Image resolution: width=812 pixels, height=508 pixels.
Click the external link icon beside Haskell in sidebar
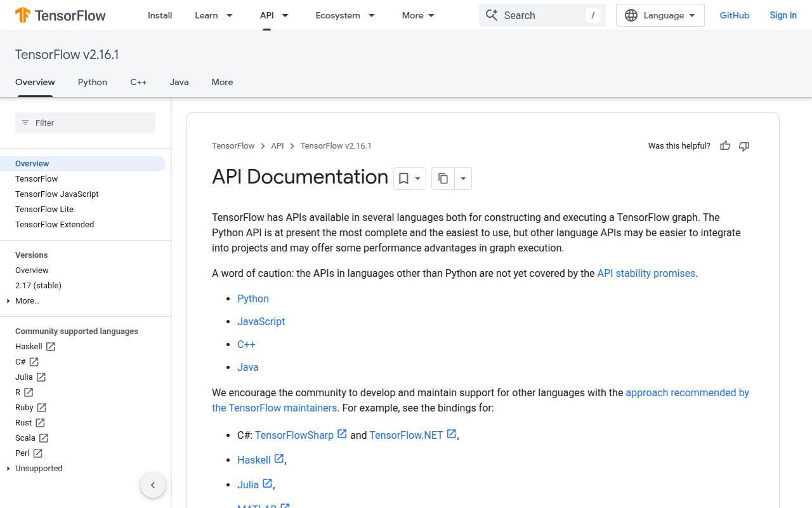click(51, 347)
